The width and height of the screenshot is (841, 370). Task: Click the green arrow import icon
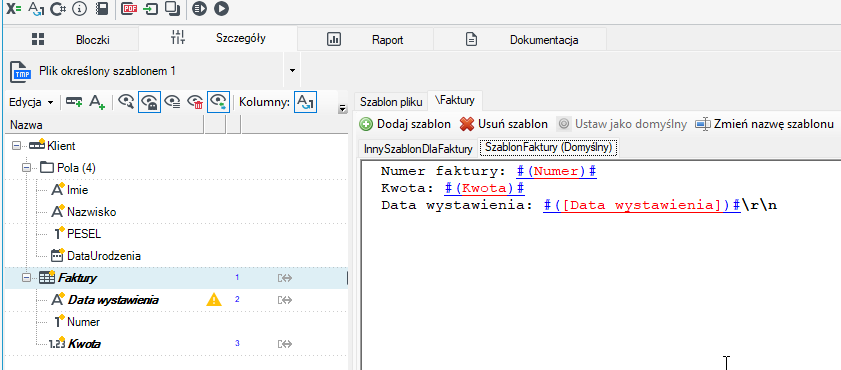point(152,9)
